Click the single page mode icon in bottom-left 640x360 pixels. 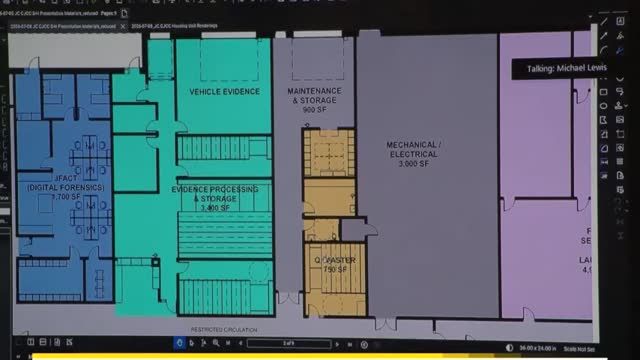coord(57,342)
